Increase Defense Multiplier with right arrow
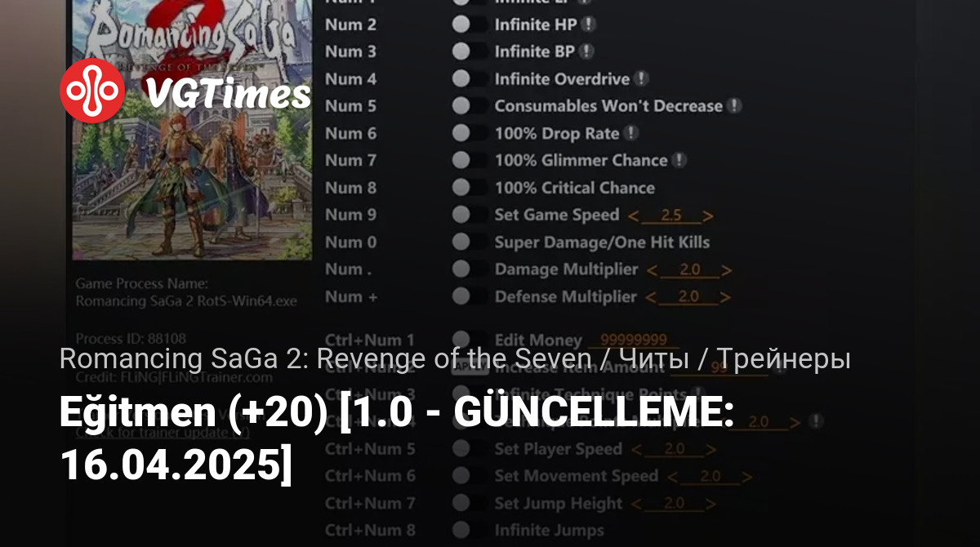980x547 pixels. tap(724, 297)
